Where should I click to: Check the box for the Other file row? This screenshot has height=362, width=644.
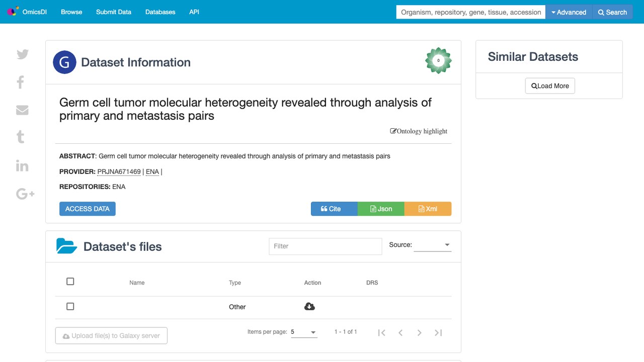pos(70,306)
